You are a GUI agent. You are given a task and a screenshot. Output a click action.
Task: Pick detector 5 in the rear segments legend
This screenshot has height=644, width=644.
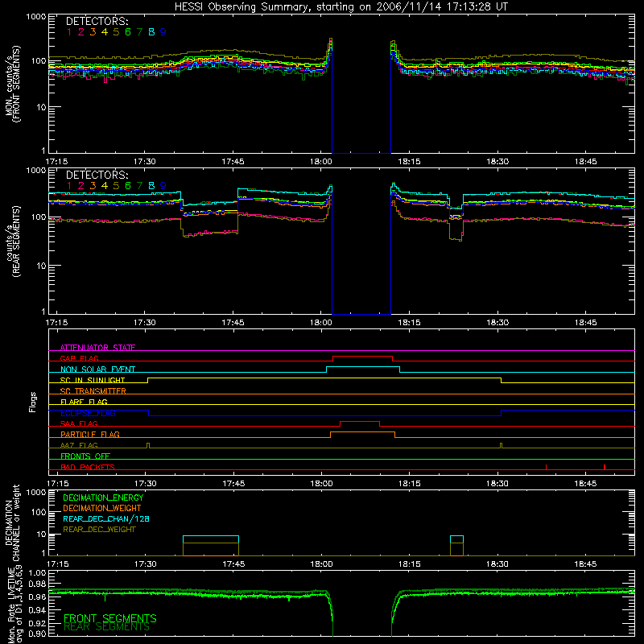pos(116,186)
